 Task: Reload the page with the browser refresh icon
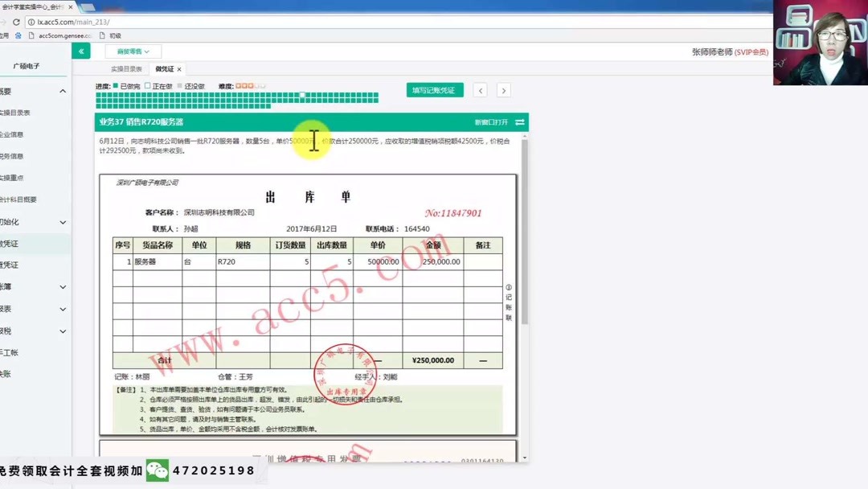pyautogui.click(x=18, y=23)
